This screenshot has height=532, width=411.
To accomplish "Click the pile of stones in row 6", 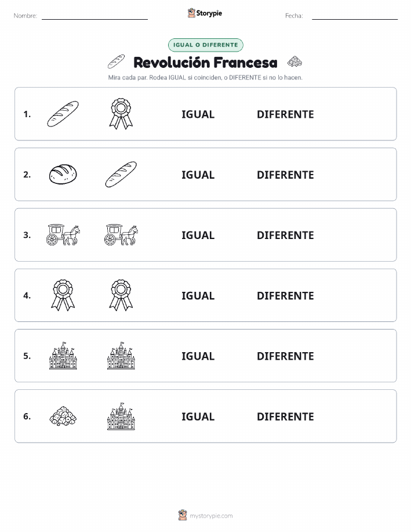I will [63, 416].
